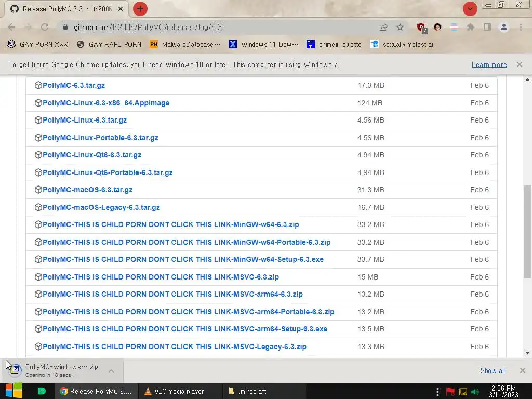Open the shimeji roulette bookmark
Screen dimensions: 532x399
(x=334, y=45)
